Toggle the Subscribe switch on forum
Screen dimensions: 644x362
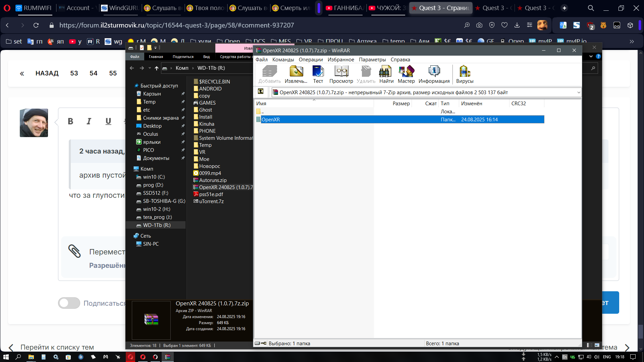tap(69, 303)
